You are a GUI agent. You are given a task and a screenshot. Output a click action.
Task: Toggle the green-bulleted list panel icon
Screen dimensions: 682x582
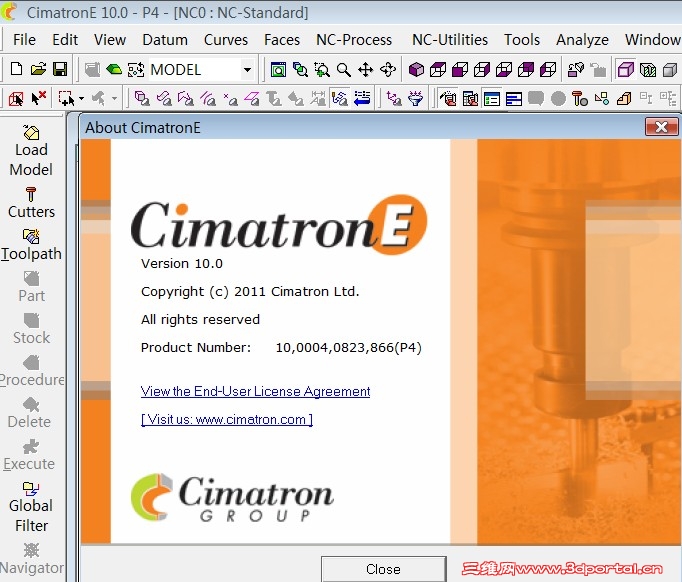tap(492, 99)
